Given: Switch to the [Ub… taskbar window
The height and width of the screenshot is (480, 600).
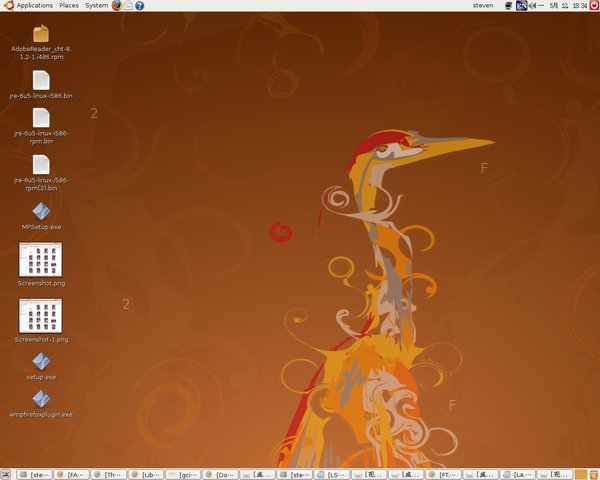Looking at the screenshot, I should click(146, 475).
